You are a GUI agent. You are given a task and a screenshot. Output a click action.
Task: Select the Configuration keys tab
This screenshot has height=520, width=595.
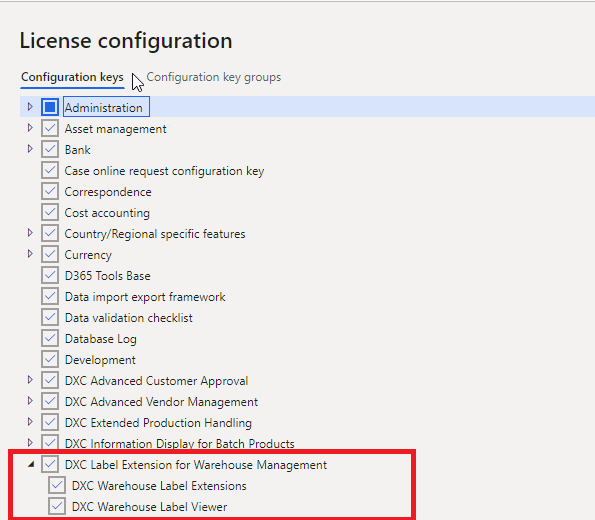[72, 77]
